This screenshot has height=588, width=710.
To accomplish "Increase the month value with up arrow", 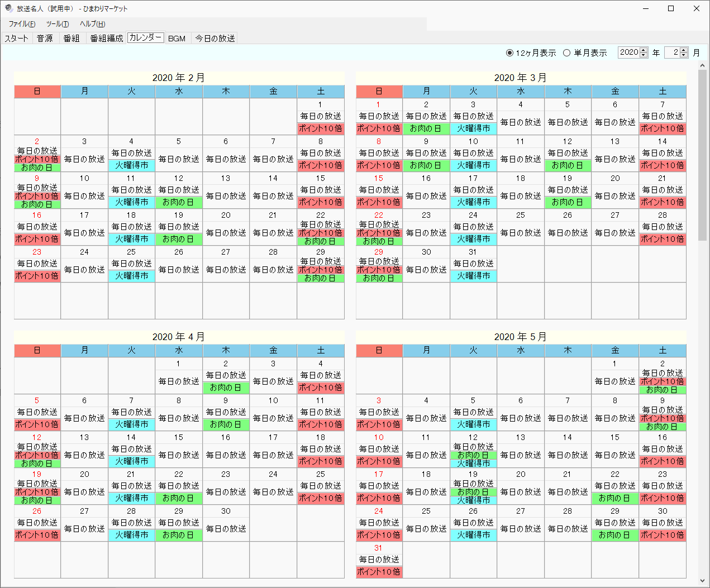I will pyautogui.click(x=684, y=50).
